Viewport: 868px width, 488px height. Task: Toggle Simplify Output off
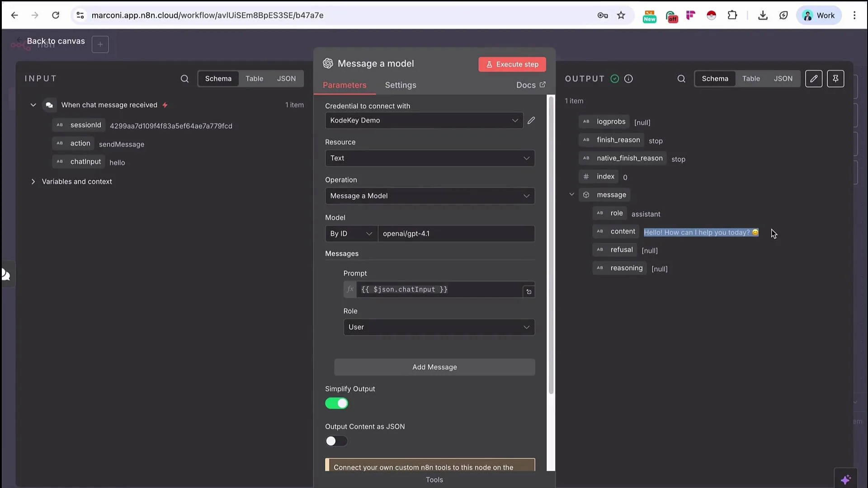point(337,403)
